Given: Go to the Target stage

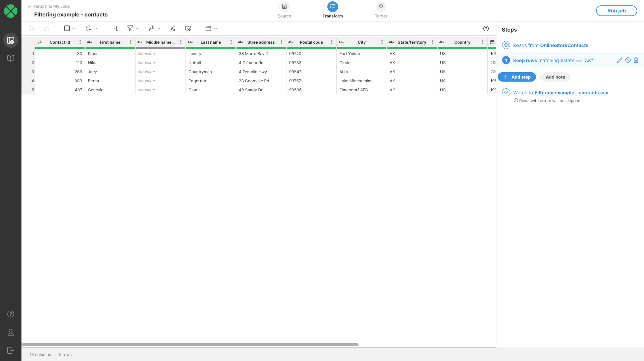Looking at the screenshot, I should coord(381,10).
